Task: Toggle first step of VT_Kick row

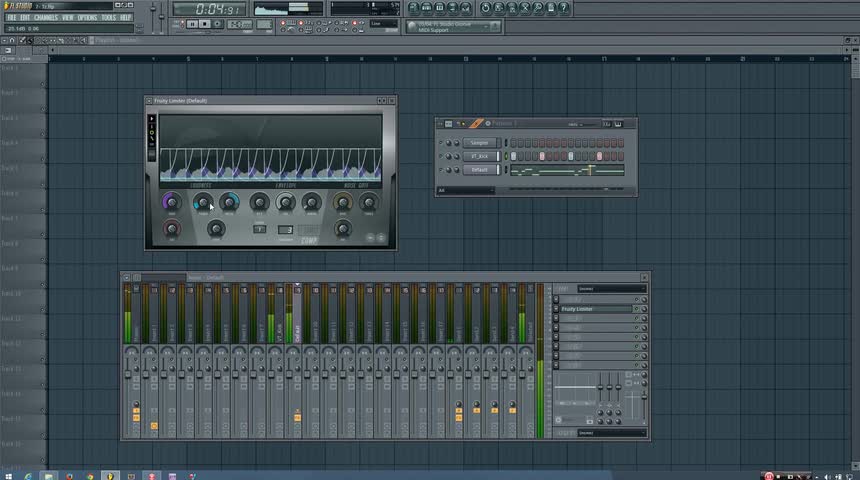Action: (x=512, y=156)
